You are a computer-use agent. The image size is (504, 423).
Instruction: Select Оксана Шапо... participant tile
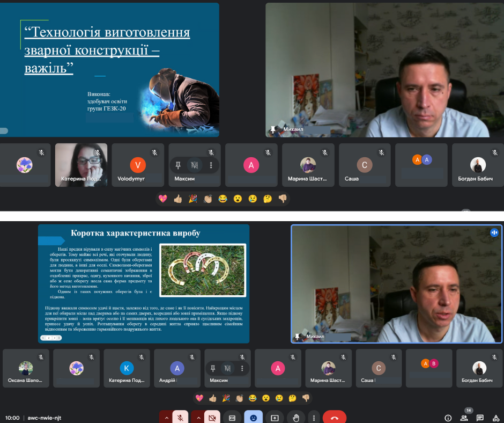point(26,368)
